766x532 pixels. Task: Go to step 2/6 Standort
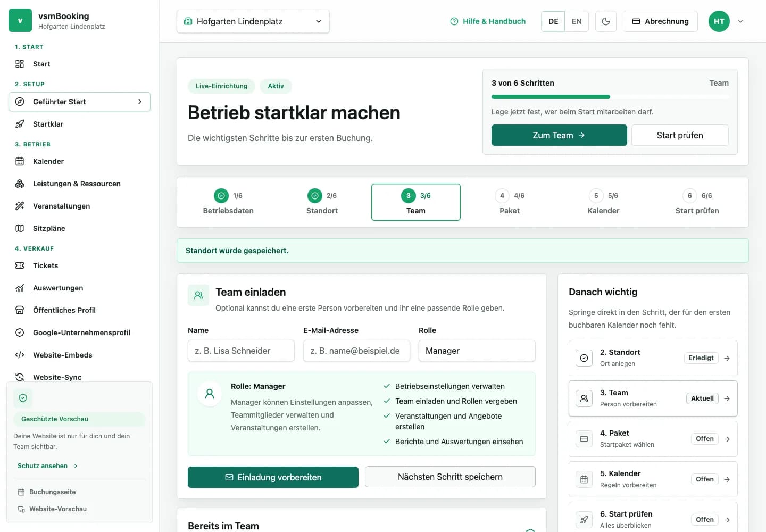322,202
